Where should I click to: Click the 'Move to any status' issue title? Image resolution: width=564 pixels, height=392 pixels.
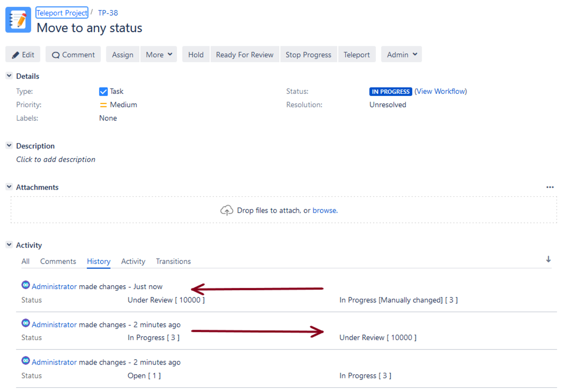pyautogui.click(x=89, y=27)
